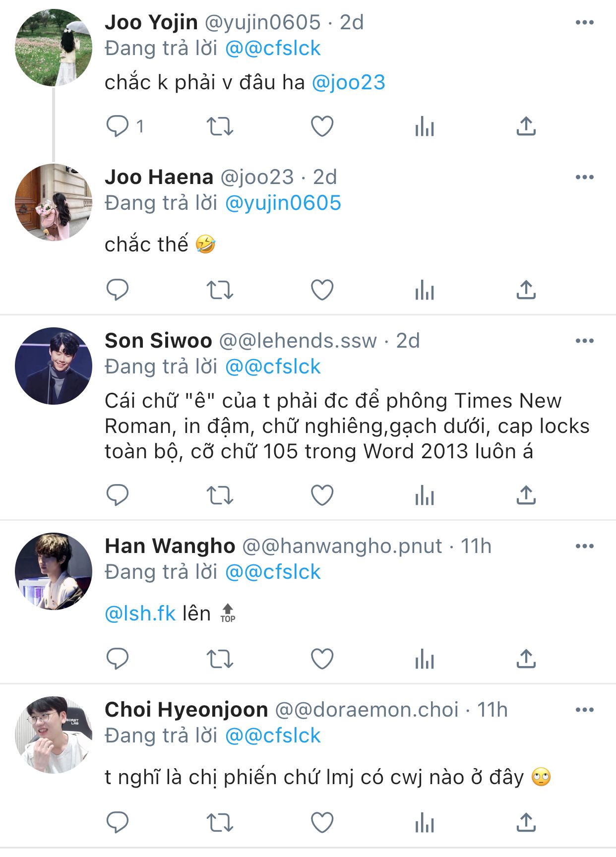The width and height of the screenshot is (616, 857).
Task: Retweet Joo Haena's "chắc thế" reply
Action: pyautogui.click(x=220, y=290)
